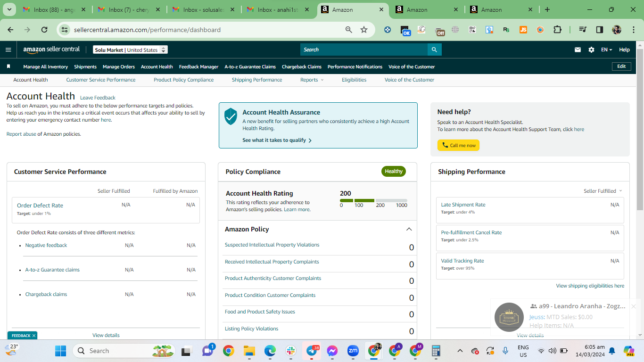Open Telegram from the taskbar
Screen dimensions: 644x362
click(x=312, y=351)
